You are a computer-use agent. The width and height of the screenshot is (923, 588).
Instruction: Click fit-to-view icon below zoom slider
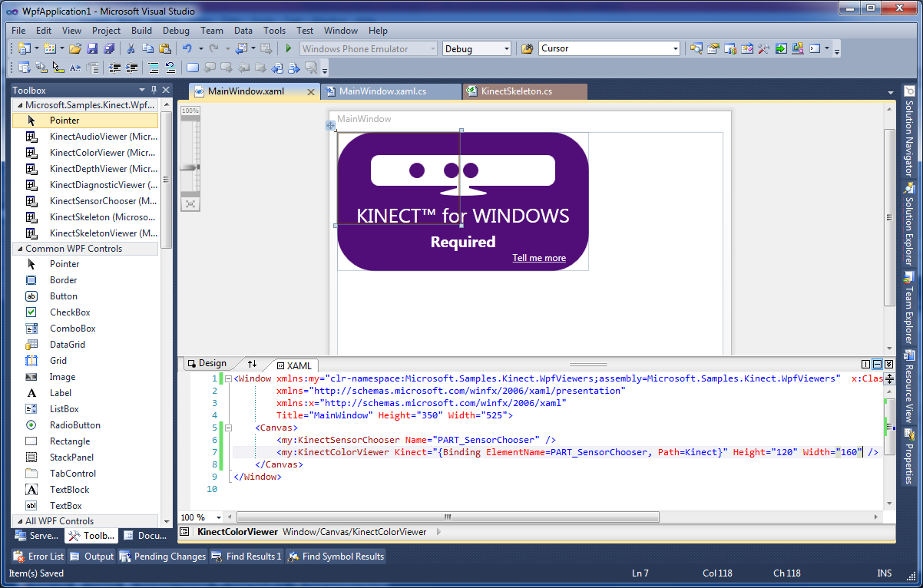click(190, 204)
